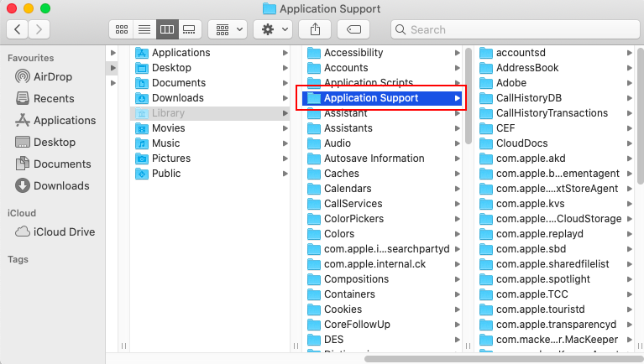Select the Autosave Information folder
This screenshot has width=644, height=364.
(x=382, y=159)
